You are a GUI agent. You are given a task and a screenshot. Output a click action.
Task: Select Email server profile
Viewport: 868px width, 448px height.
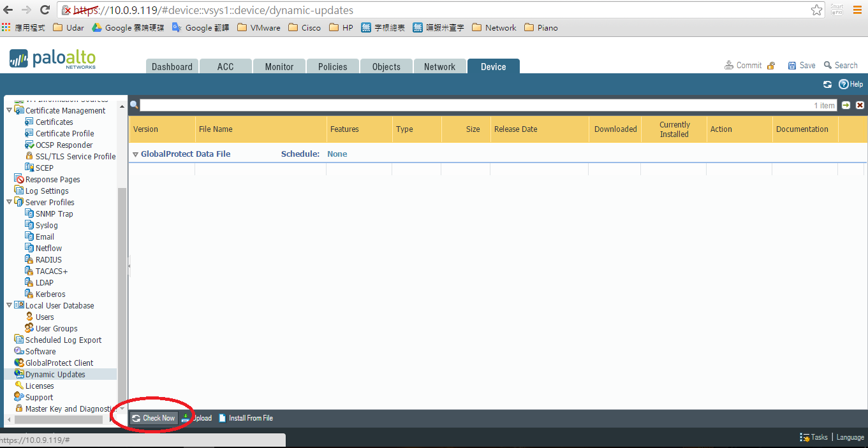point(45,236)
